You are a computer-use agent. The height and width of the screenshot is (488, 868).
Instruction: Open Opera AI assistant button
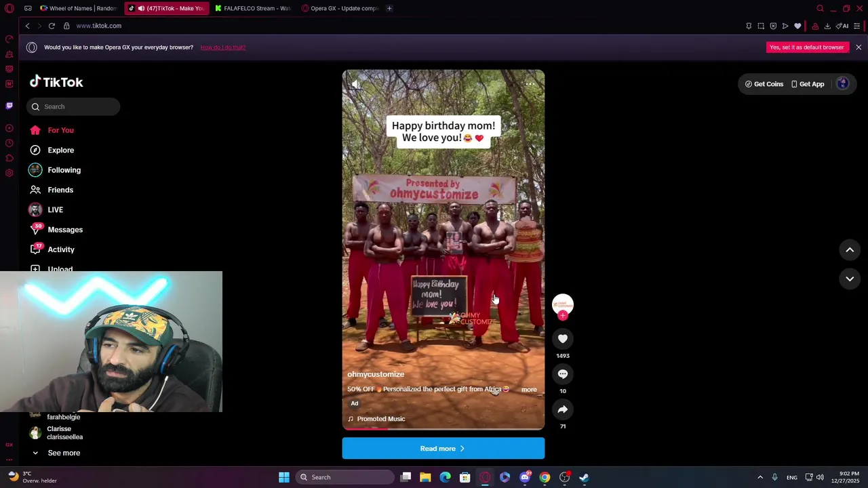point(843,26)
